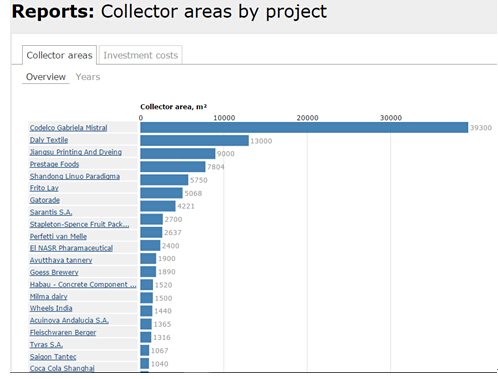Click the Jiangsu Printing 9000 bar
This screenshot has height=379, width=498.
(178, 154)
